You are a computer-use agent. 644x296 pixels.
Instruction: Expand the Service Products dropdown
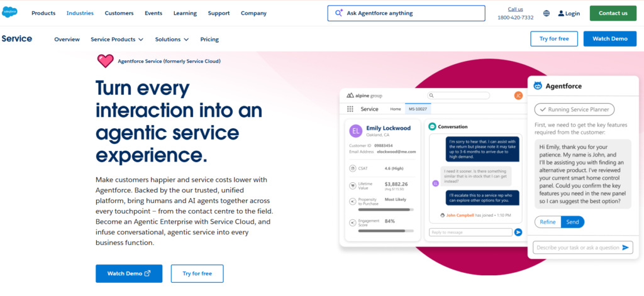point(117,40)
